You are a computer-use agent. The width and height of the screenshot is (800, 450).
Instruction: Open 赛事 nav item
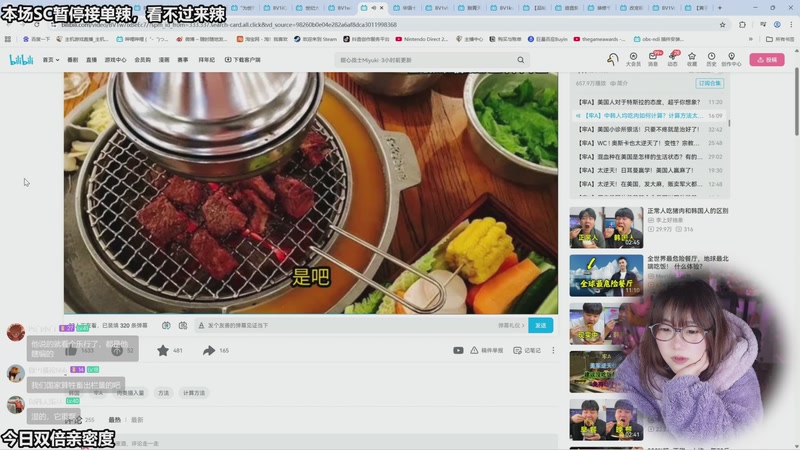tap(183, 60)
